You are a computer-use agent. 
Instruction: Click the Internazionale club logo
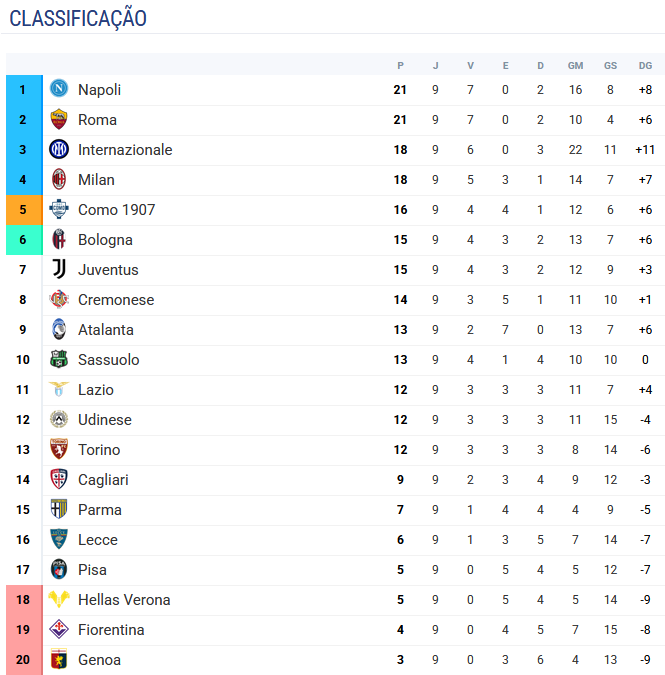pyautogui.click(x=59, y=149)
